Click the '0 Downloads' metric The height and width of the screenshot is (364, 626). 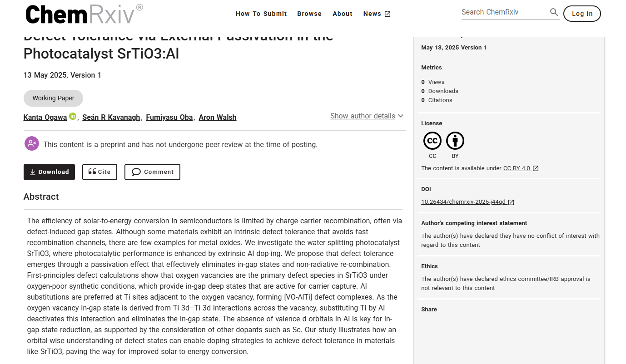[x=440, y=91]
